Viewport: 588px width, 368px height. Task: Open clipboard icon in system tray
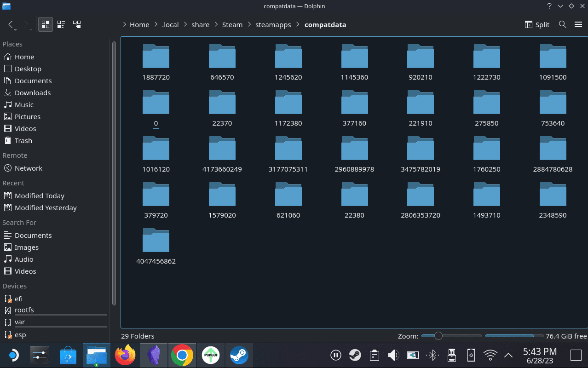click(375, 355)
